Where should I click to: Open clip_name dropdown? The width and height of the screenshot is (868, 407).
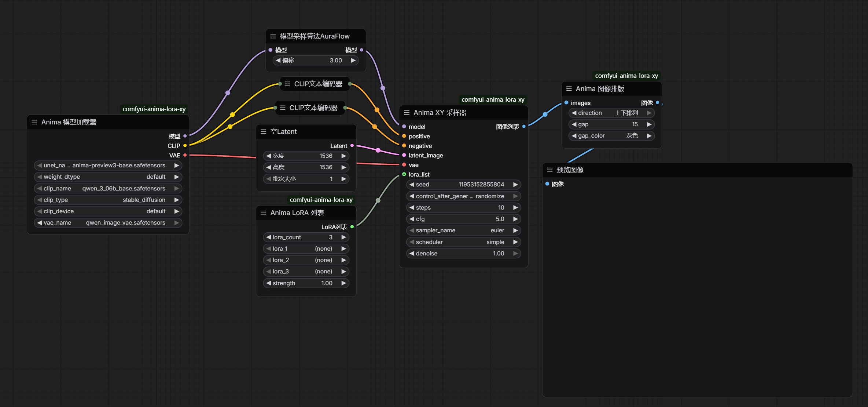pos(108,189)
